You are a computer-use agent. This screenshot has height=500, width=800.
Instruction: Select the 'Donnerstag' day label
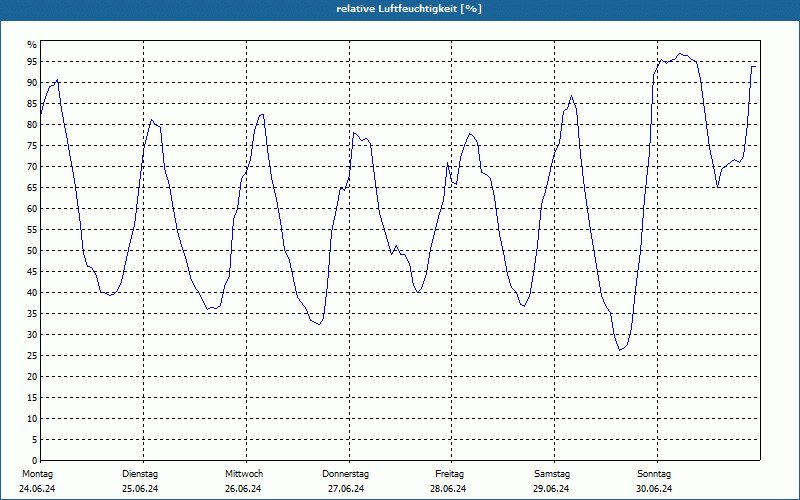click(345, 474)
